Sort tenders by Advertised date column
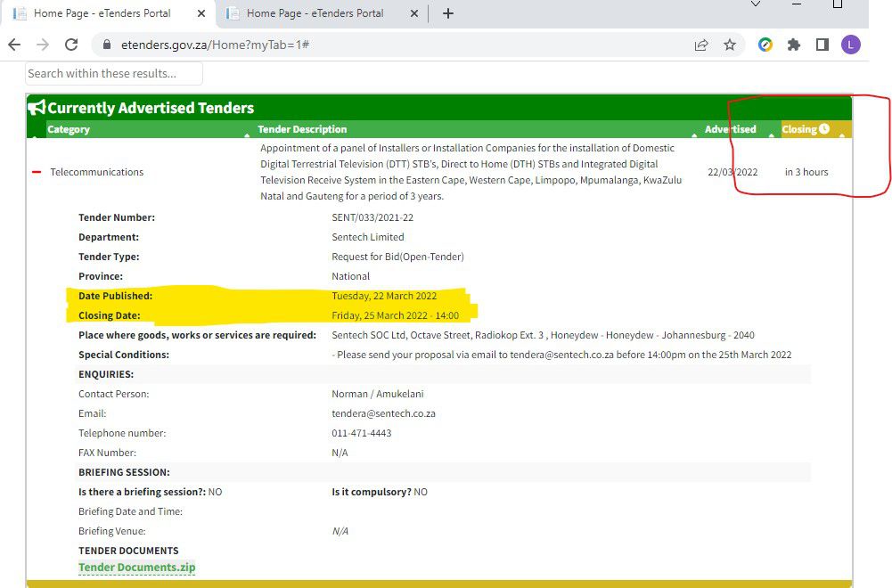892x588 pixels. tap(730, 129)
